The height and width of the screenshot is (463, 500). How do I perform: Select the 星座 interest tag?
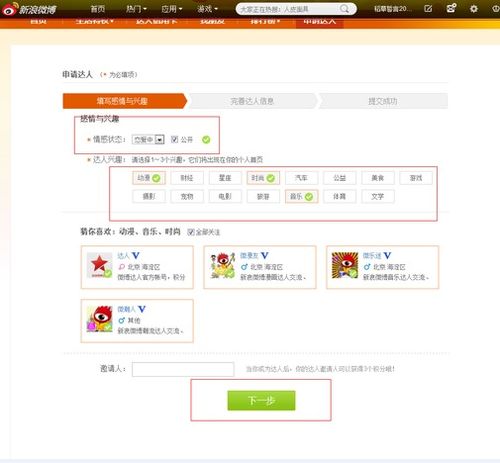(225, 178)
